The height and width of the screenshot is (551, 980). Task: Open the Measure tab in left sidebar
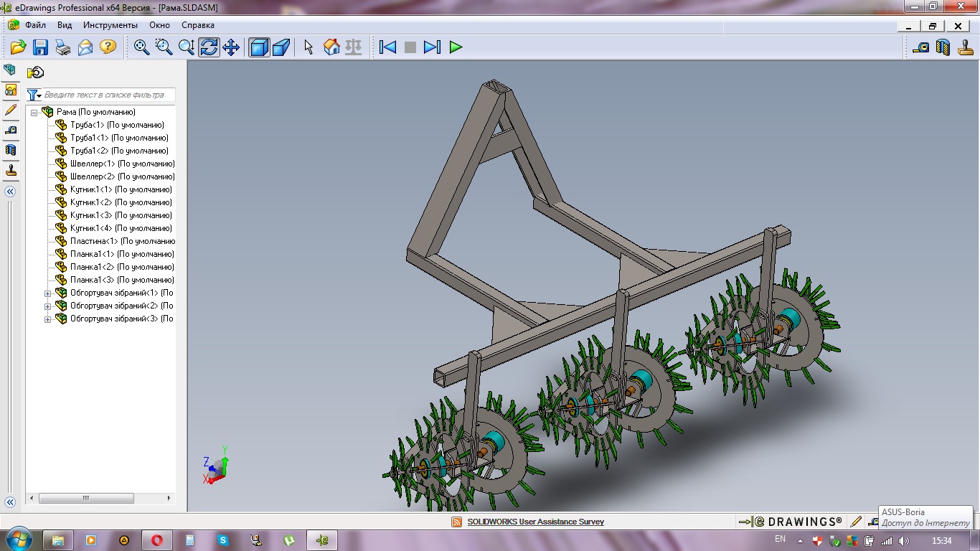click(10, 130)
